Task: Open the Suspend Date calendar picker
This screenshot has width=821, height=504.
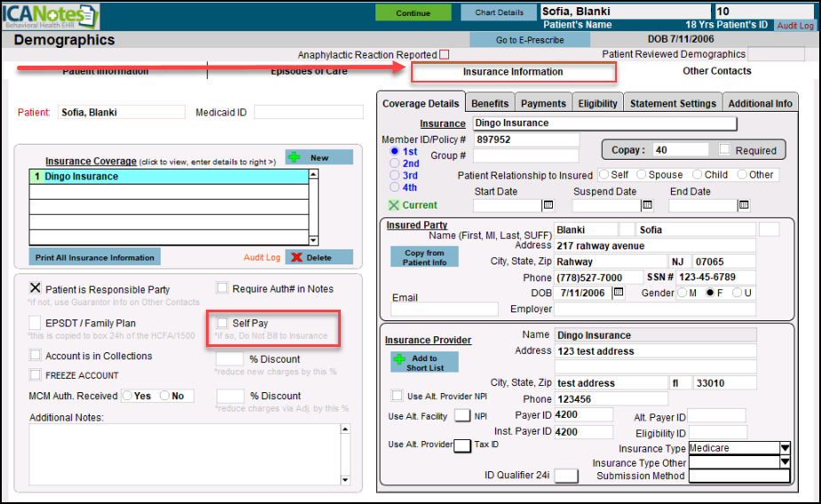Action: coord(648,205)
